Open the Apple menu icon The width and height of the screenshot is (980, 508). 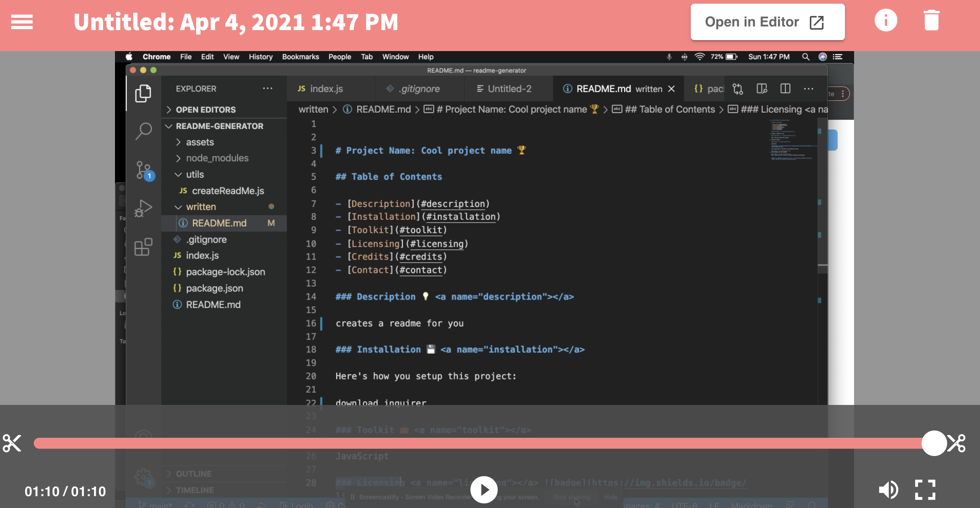(129, 57)
